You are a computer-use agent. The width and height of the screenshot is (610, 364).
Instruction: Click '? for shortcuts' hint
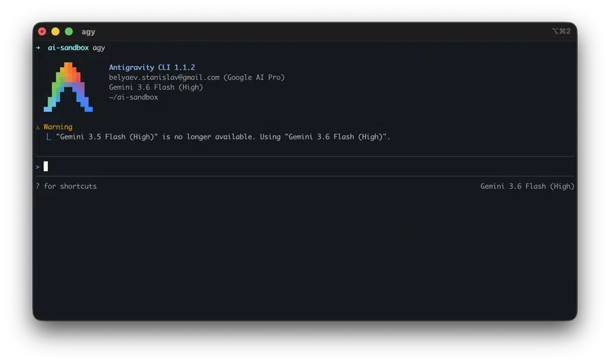pos(66,186)
